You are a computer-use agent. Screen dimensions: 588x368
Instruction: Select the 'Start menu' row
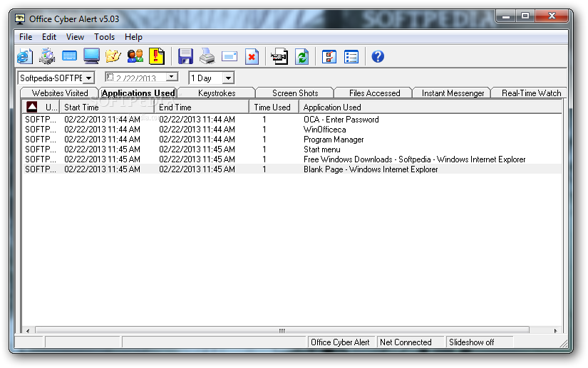pos(292,149)
